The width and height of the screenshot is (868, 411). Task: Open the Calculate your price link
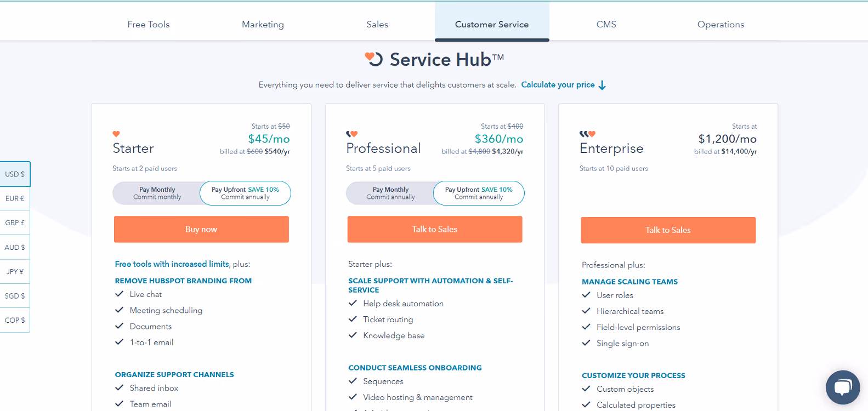558,84
